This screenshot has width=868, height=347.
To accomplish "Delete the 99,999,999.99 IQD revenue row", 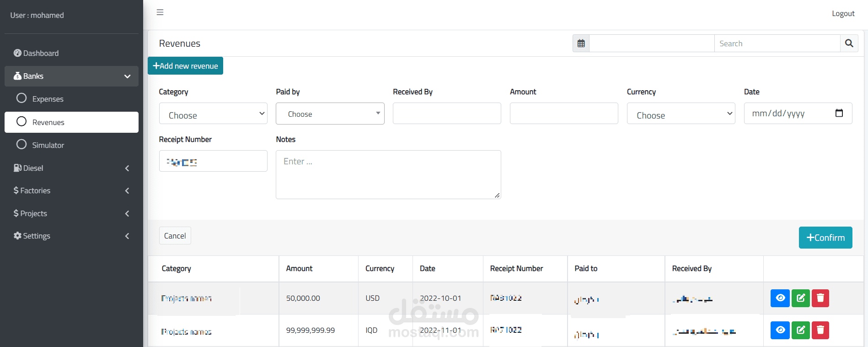I will (x=820, y=330).
